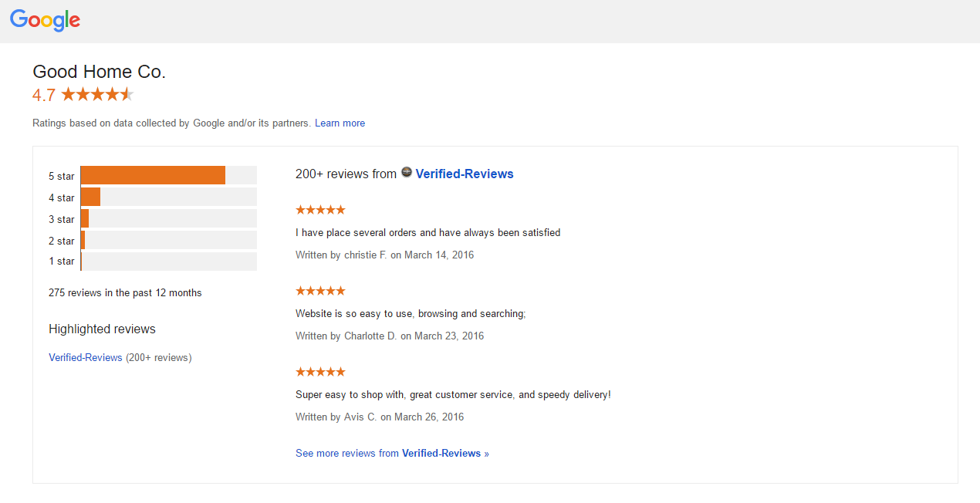980x503 pixels.
Task: Open the Learn more link
Action: click(x=340, y=123)
